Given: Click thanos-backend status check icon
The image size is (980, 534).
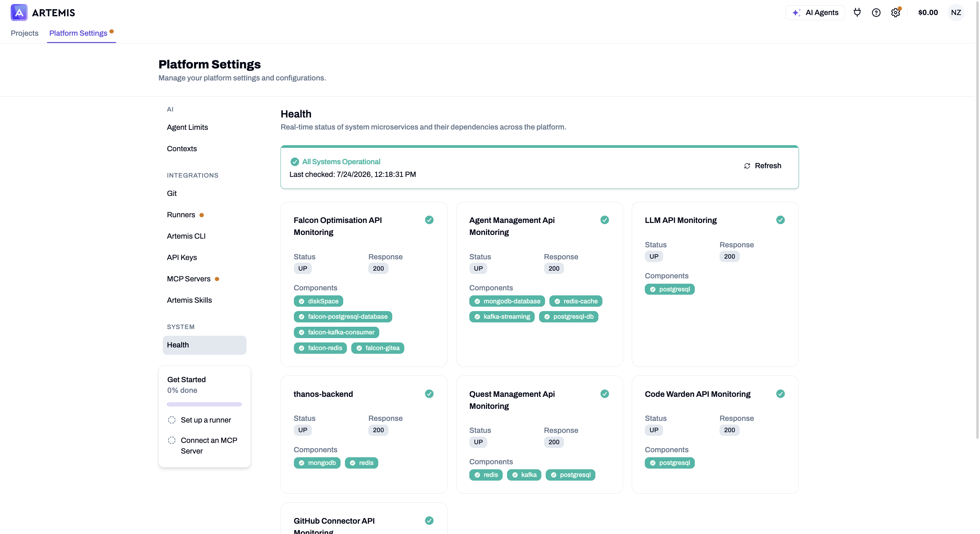Looking at the screenshot, I should click(x=429, y=393).
